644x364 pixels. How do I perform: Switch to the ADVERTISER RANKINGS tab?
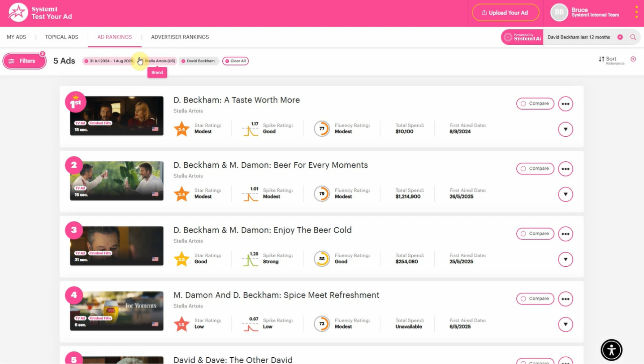(180, 37)
